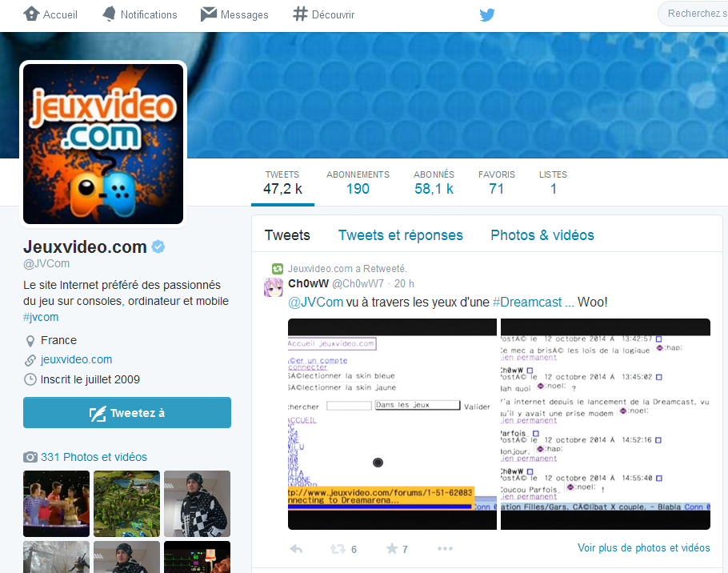This screenshot has width=728, height=573.
Task: Open the jeuxvideo.com website link
Action: pos(77,359)
